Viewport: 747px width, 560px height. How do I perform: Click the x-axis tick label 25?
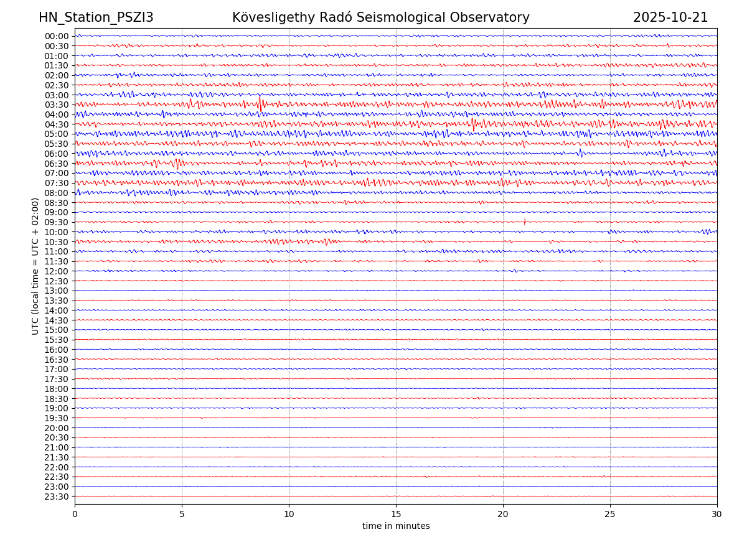[x=610, y=514]
